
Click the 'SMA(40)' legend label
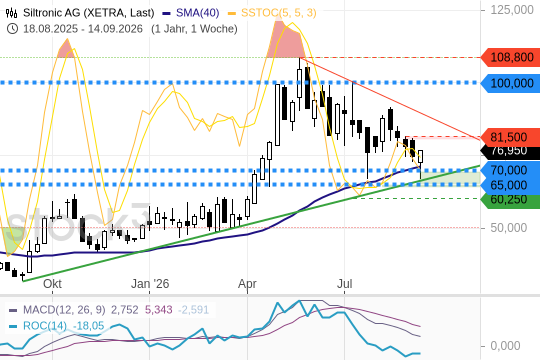coord(198,13)
